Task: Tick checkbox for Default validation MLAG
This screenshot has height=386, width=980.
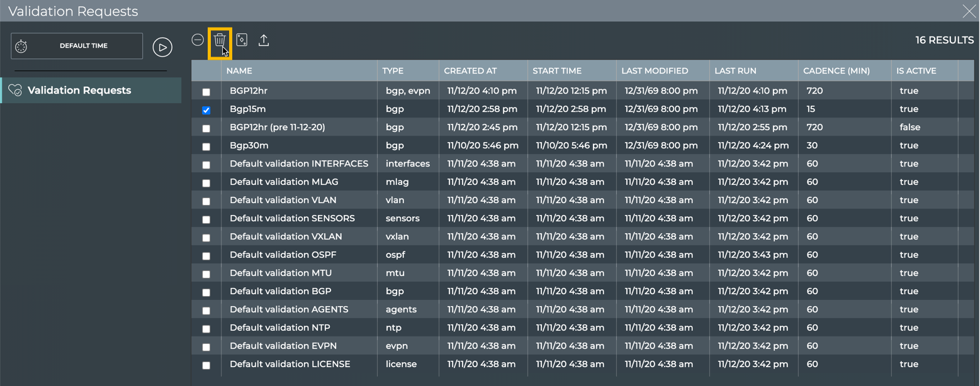Action: point(206,183)
